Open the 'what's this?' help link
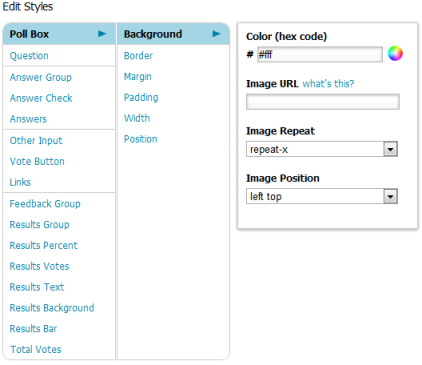Screen dimensions: 422x365 [328, 84]
